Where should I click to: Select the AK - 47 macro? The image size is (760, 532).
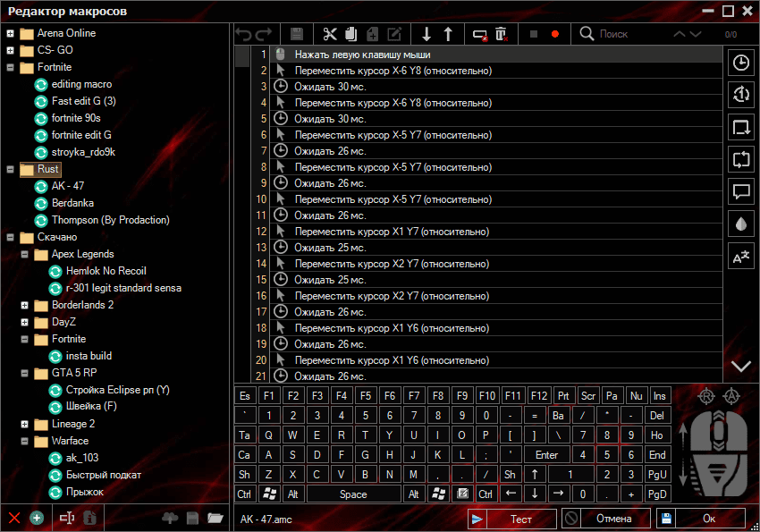[67, 186]
